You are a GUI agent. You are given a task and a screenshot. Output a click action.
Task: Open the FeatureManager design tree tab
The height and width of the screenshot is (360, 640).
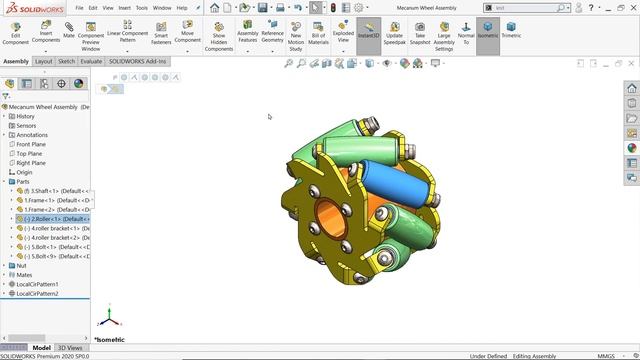(x=9, y=84)
